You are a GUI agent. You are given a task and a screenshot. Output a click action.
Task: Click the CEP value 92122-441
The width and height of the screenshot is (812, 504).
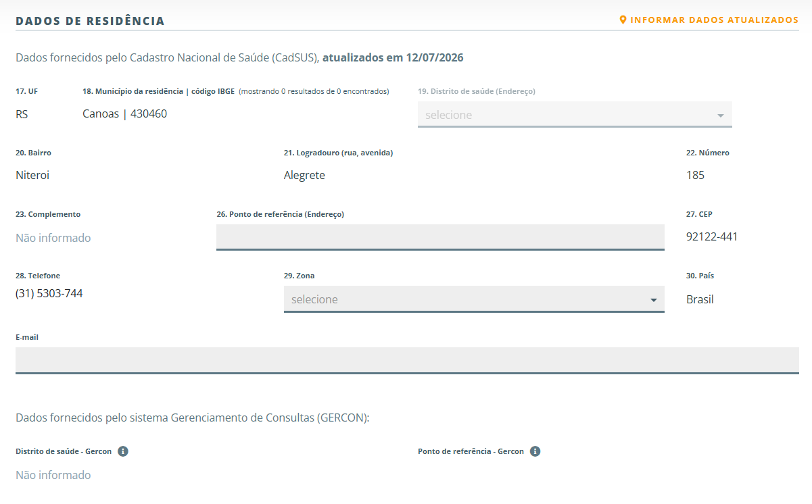(x=712, y=237)
